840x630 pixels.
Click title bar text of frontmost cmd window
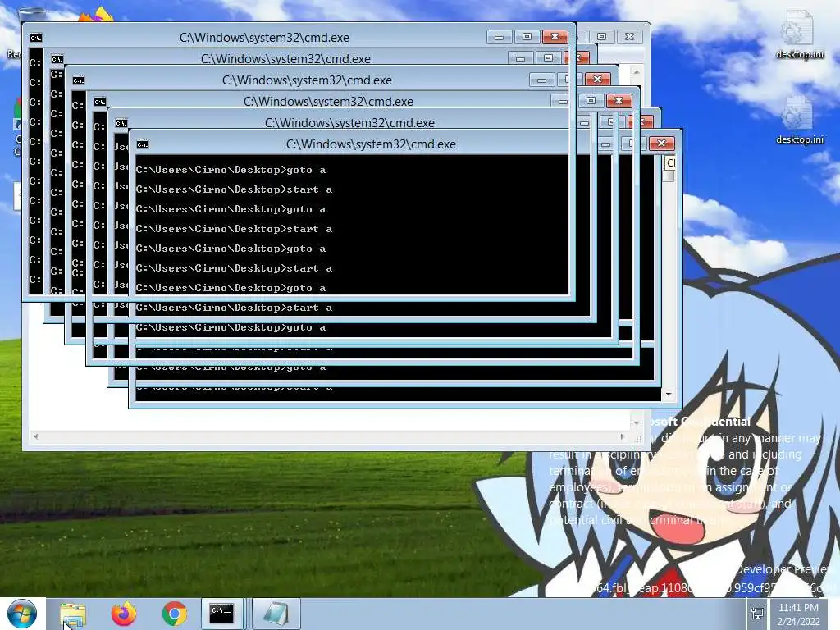pyautogui.click(x=264, y=38)
